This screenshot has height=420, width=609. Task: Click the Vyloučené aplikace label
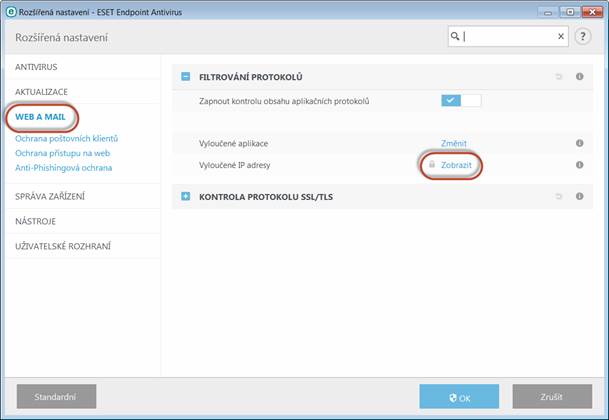[233, 143]
